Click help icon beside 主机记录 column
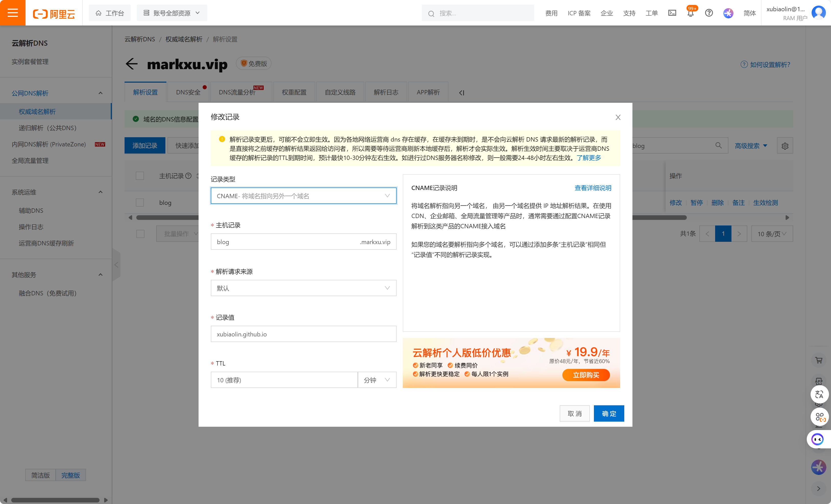This screenshot has width=831, height=504. point(189,176)
